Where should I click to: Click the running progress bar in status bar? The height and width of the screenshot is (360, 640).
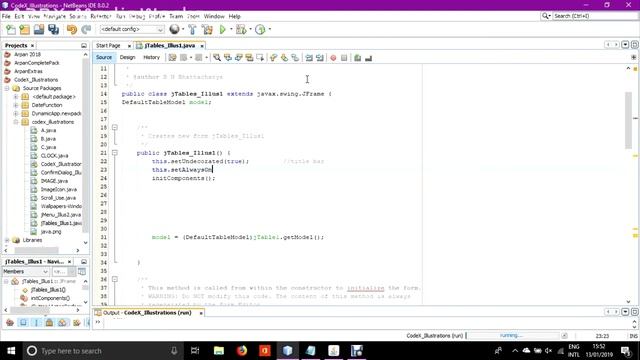pyautogui.click(x=513, y=336)
